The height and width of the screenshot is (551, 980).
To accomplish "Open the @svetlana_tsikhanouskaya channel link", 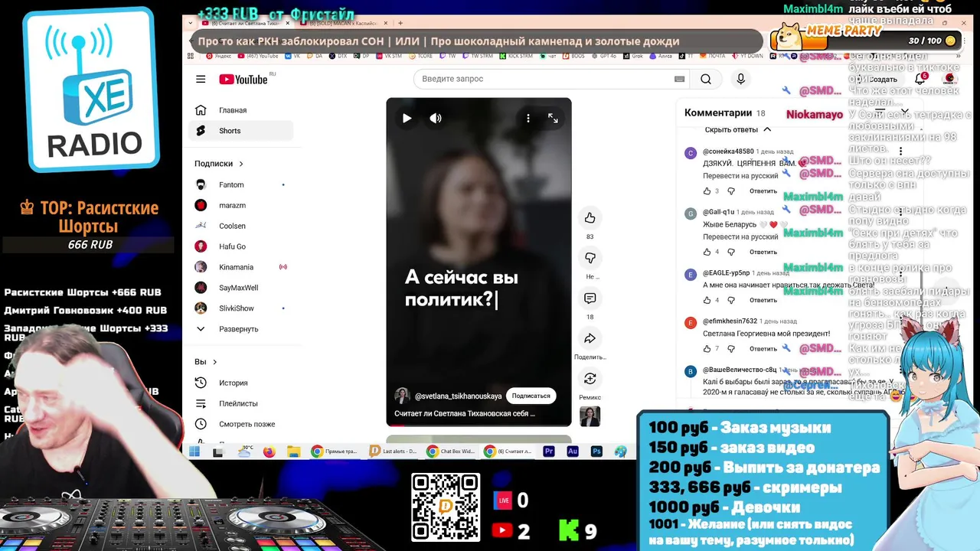I will coord(458,396).
